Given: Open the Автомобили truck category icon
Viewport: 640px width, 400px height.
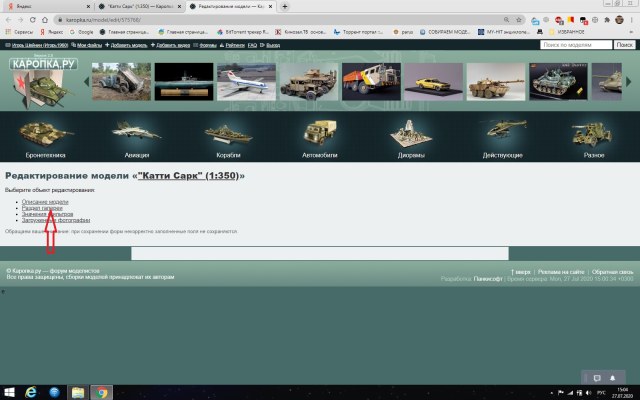Looking at the screenshot, I should click(320, 134).
